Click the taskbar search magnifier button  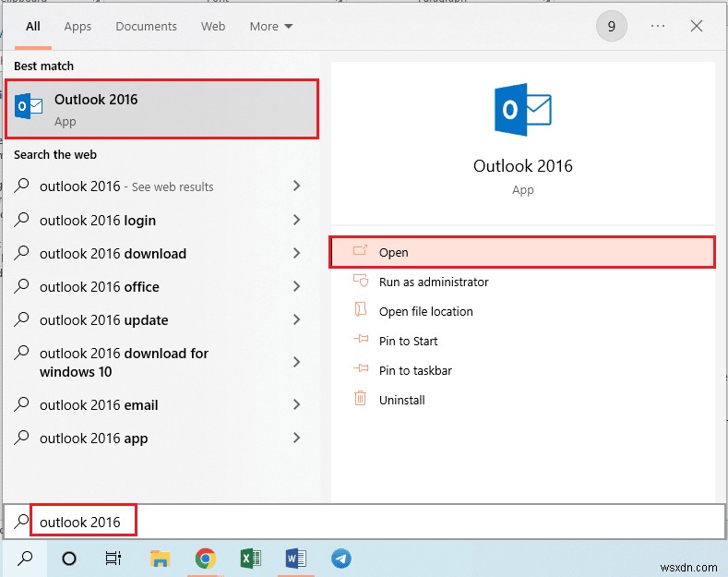pyautogui.click(x=25, y=559)
